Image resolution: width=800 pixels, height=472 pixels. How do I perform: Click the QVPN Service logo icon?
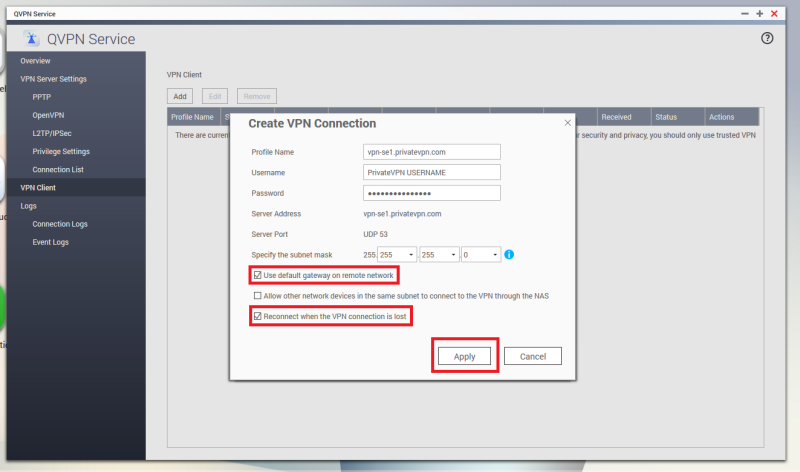(x=31, y=38)
